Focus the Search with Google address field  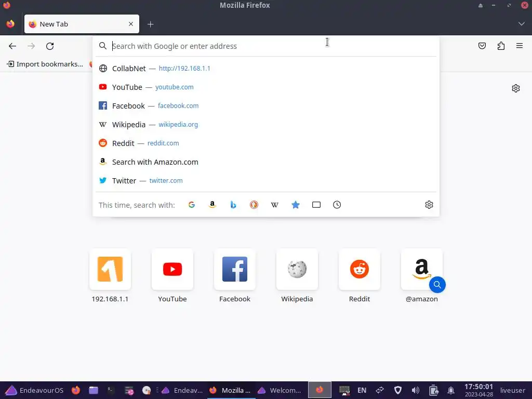coord(266,46)
